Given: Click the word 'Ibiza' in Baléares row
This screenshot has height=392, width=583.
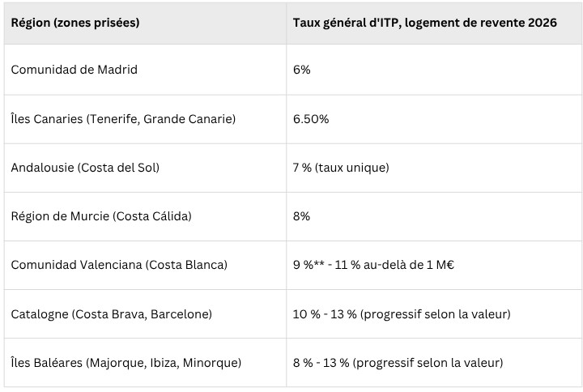Looking at the screenshot, I should pos(164,363).
